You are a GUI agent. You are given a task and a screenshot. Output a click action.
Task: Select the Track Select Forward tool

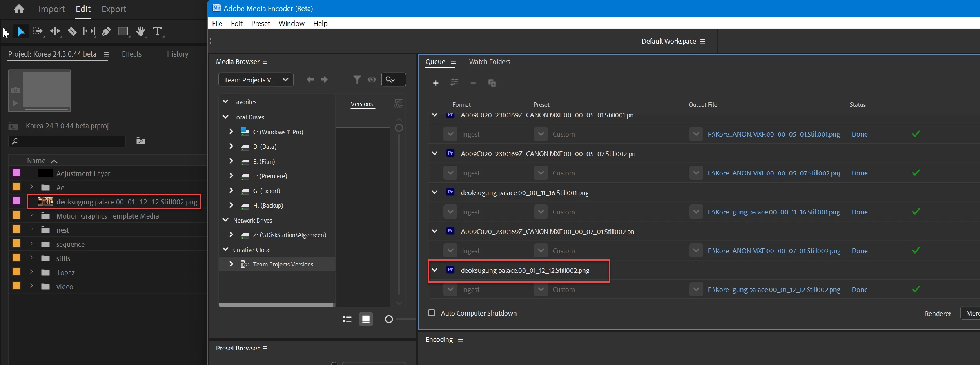(38, 31)
